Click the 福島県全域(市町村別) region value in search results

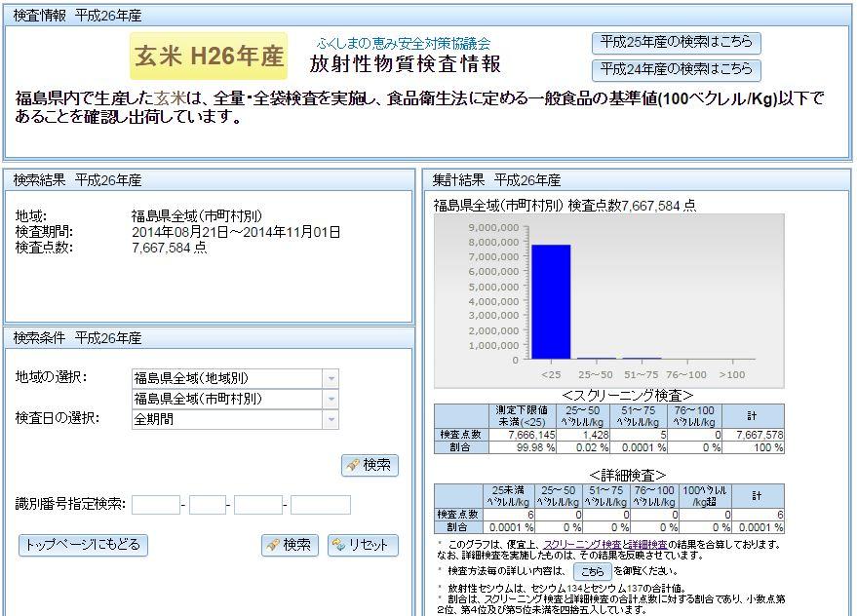[x=197, y=216]
